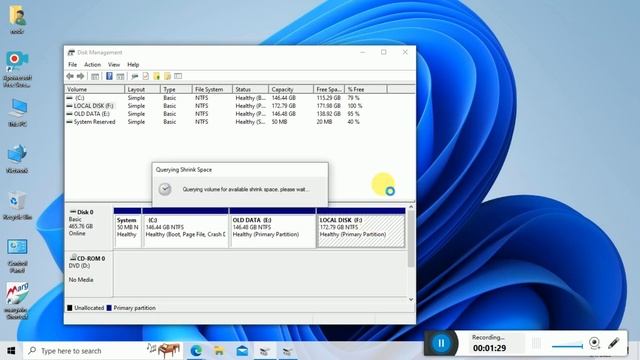Viewport: 640px width, 360px height.
Task: Adjust the recording toolbar volume slider
Action: [567, 346]
